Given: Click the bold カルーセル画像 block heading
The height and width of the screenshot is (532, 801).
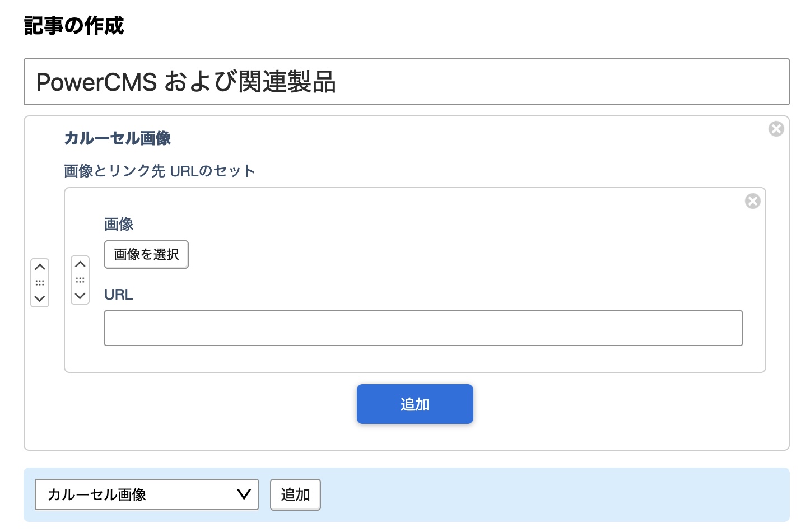Looking at the screenshot, I should click(118, 138).
